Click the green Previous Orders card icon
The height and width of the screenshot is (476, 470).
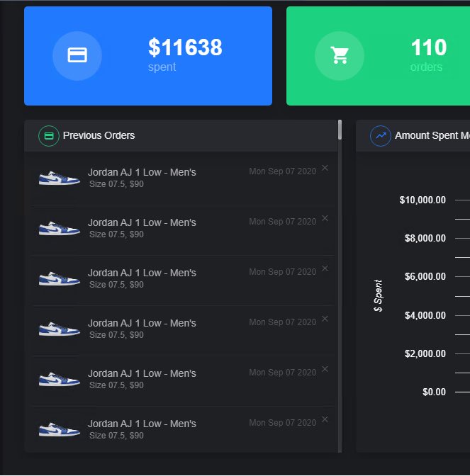tap(49, 136)
